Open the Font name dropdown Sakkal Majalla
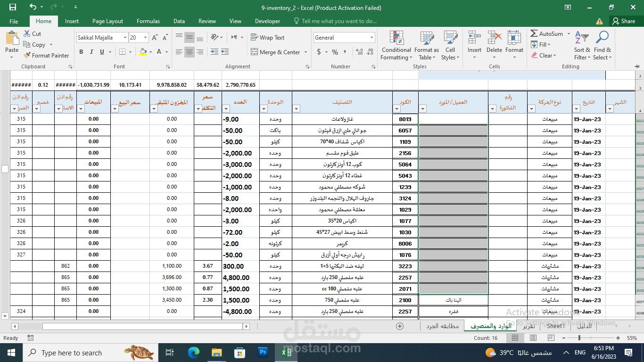 pos(125,37)
